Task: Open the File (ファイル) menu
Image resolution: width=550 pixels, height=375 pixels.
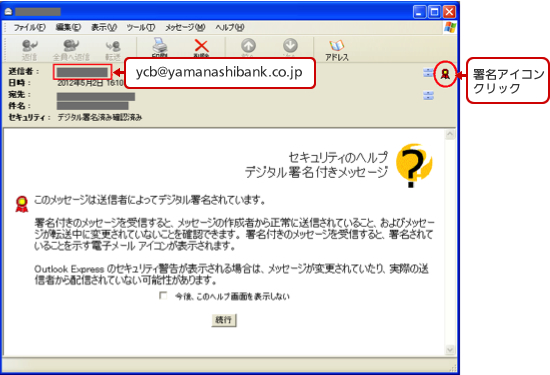Action: (29, 27)
